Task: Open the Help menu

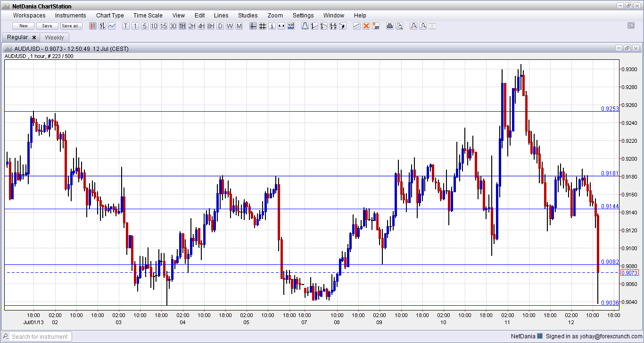Action: pos(360,16)
